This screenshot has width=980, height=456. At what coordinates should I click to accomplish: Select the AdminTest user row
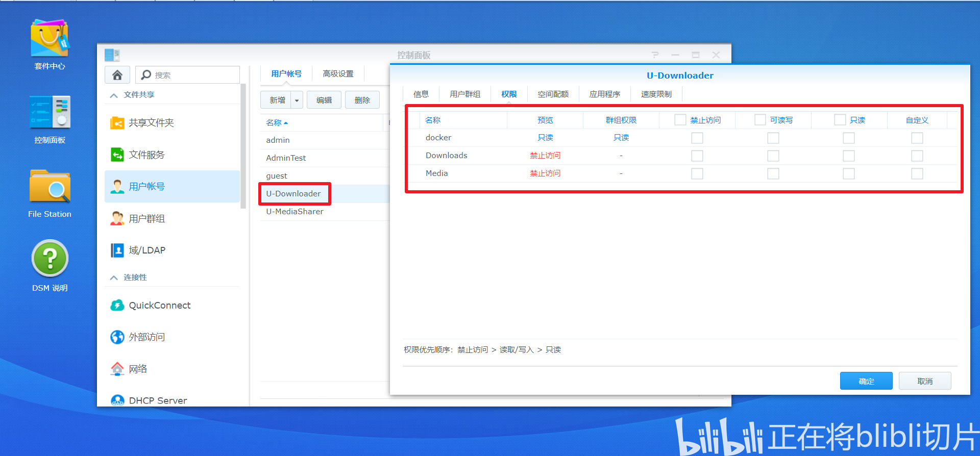tap(325, 158)
